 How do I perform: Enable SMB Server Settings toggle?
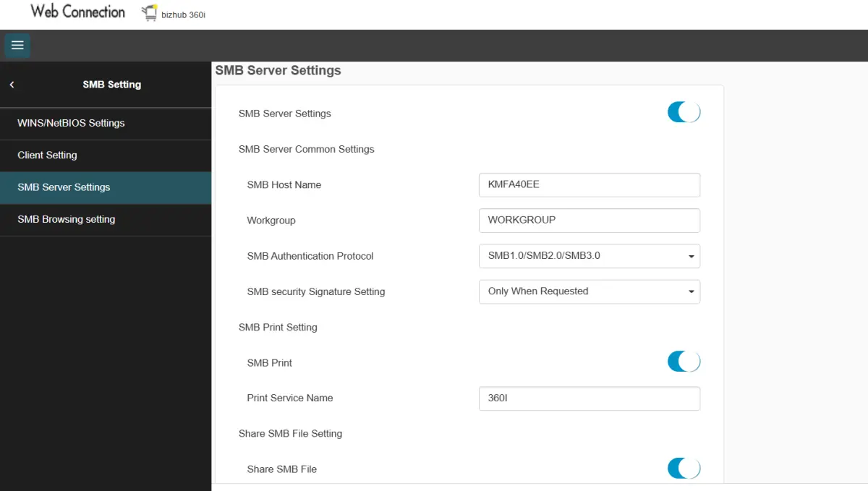pos(683,112)
